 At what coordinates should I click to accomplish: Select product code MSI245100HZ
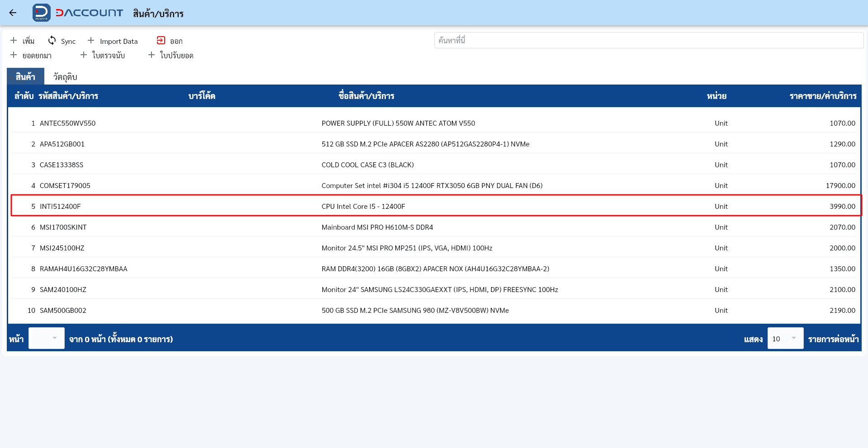[x=62, y=248]
